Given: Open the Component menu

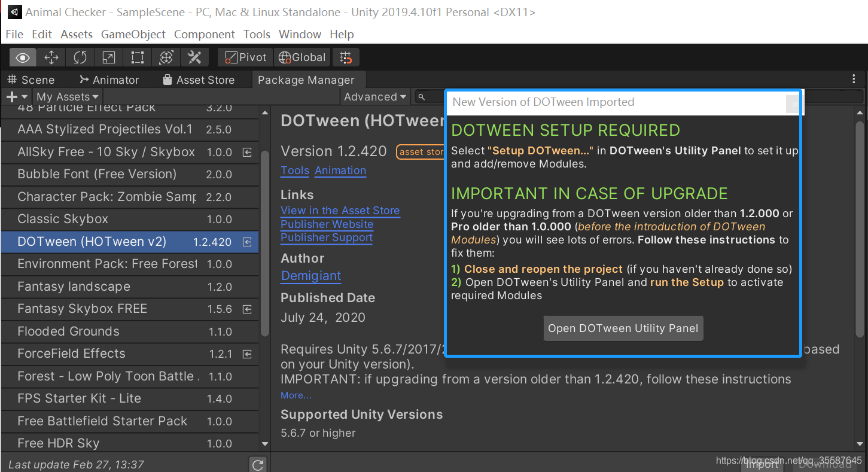Looking at the screenshot, I should coord(205,34).
